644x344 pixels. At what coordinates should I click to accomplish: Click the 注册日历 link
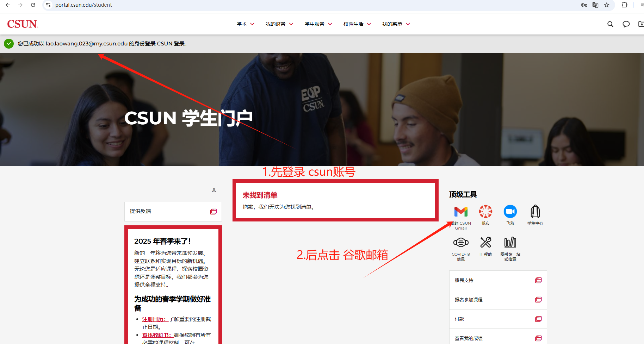pos(154,319)
